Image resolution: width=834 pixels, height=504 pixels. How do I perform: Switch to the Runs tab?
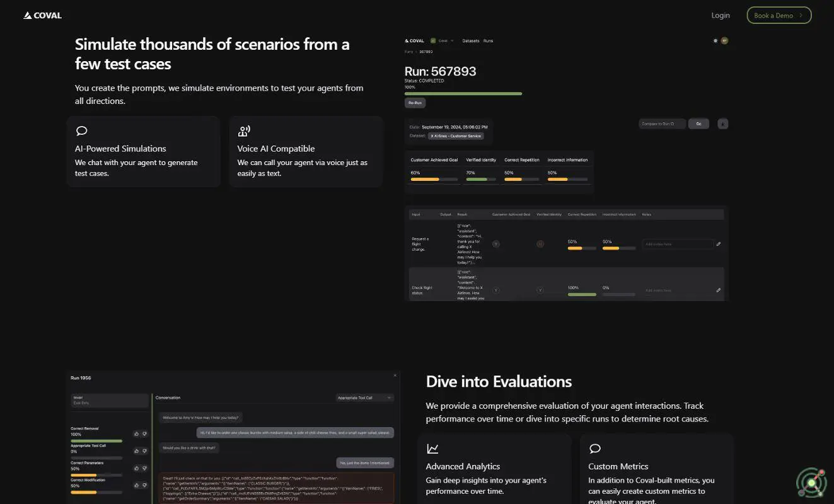pos(488,41)
